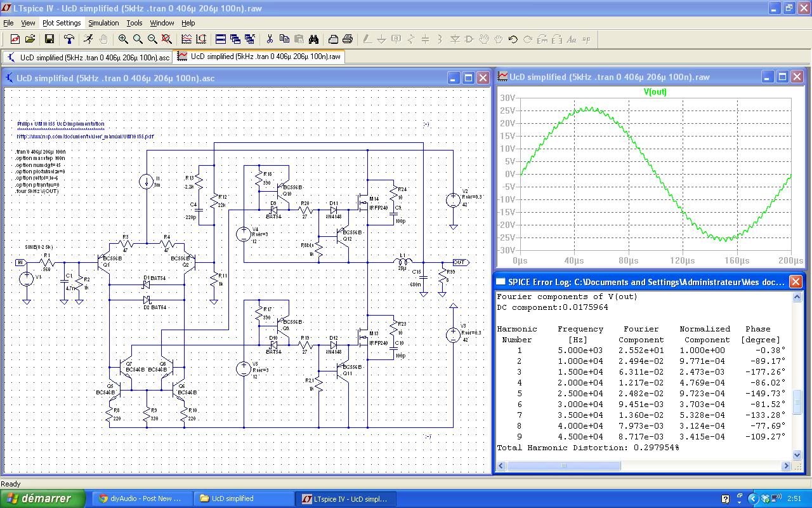Screen dimensions: 812x508
Task: Cut using the scissors icon
Action: tap(270, 39)
